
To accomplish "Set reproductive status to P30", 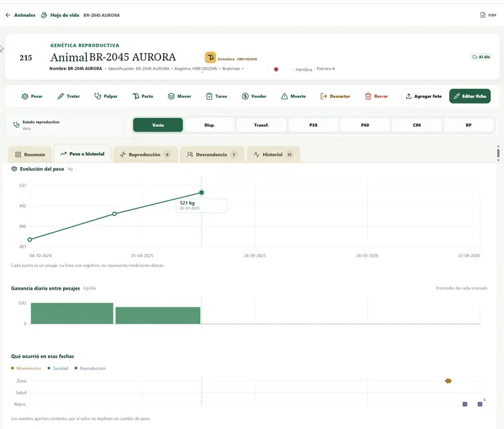I will (x=313, y=125).
